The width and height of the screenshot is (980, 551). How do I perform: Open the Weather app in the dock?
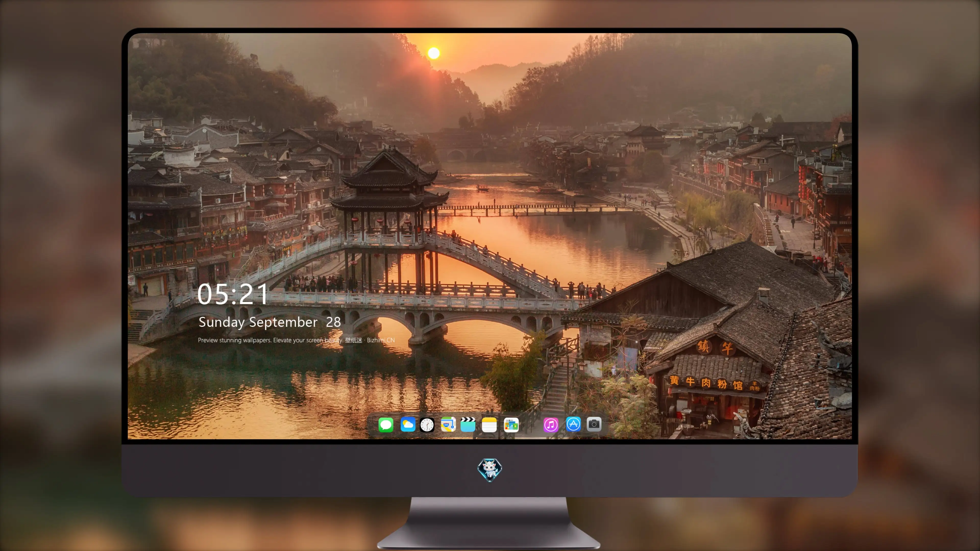pyautogui.click(x=408, y=424)
